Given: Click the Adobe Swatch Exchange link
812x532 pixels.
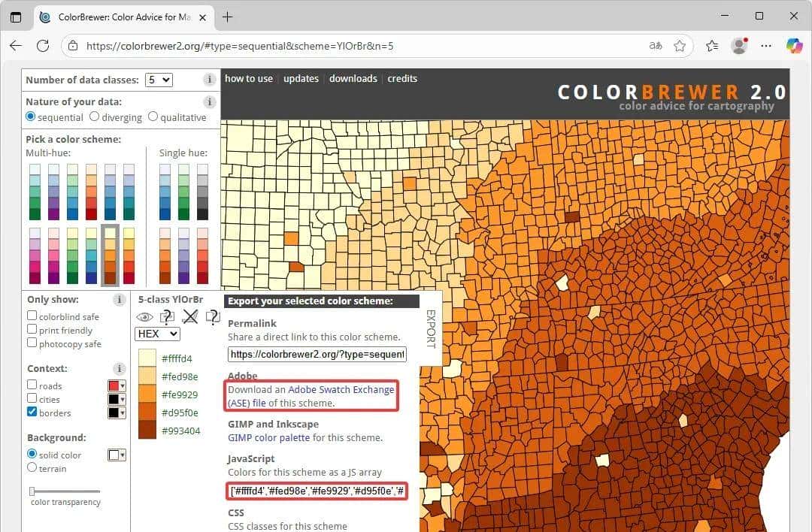Looking at the screenshot, I should click(341, 390).
